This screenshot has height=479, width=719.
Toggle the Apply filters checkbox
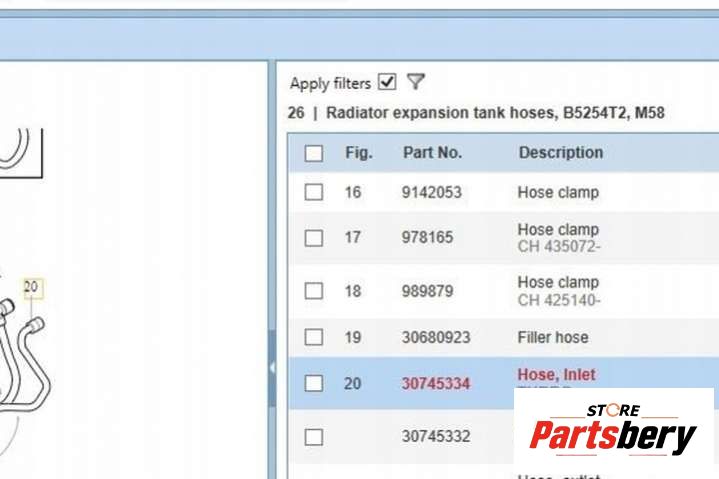click(x=387, y=82)
